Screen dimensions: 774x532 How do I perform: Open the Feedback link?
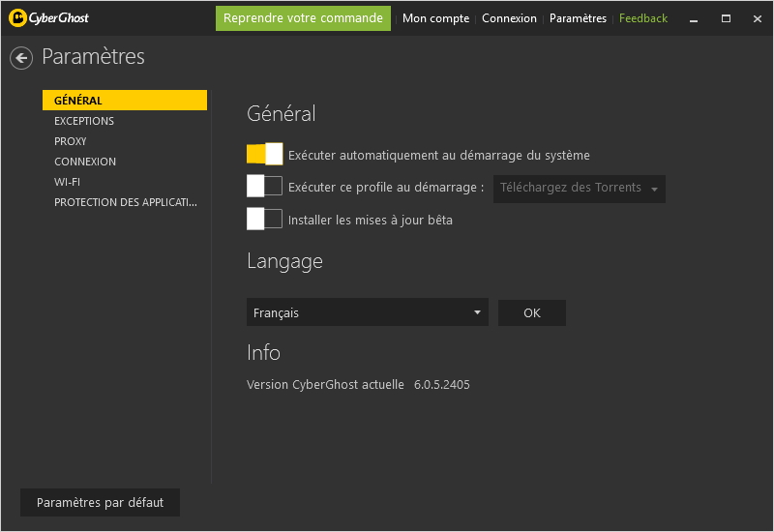(x=643, y=18)
